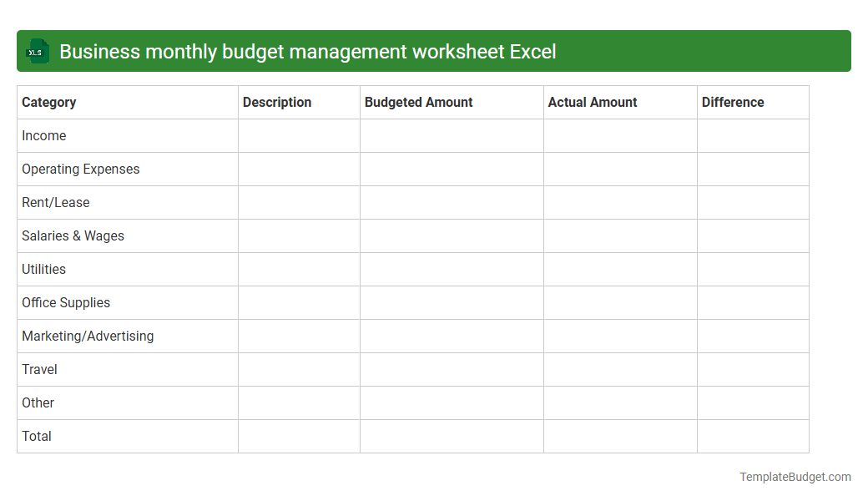Select the Category header cell
Screen dimensions: 868x501
[49, 102]
